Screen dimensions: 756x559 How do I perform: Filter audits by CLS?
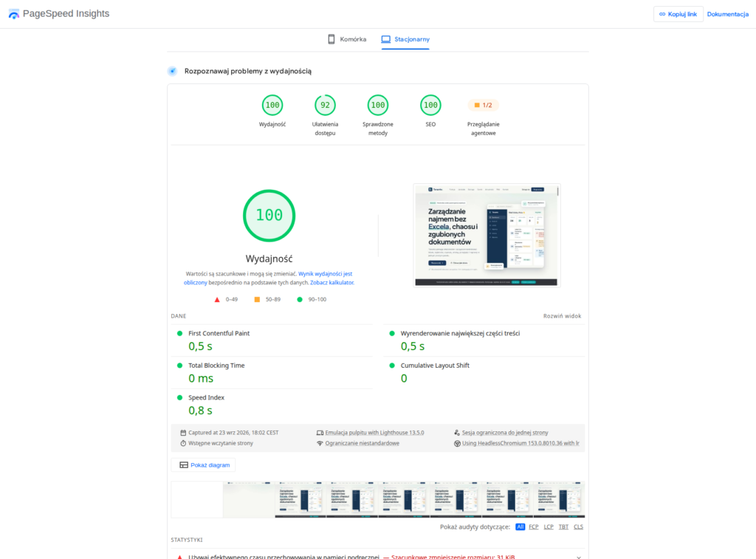click(579, 527)
